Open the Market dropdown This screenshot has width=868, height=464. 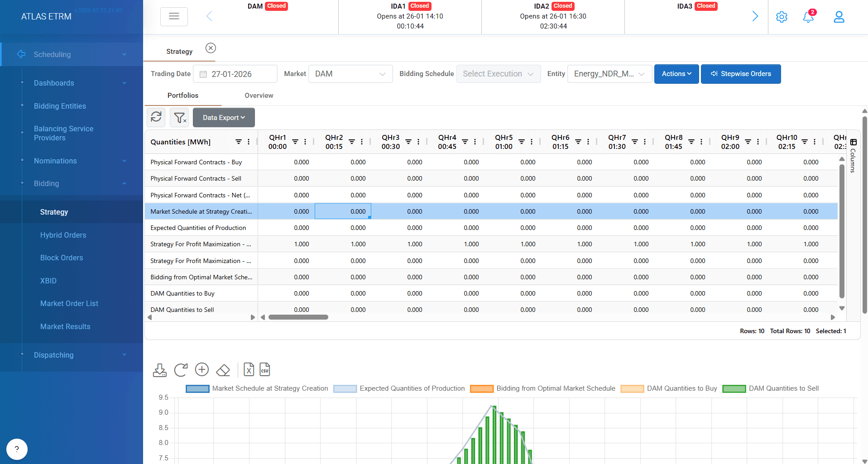click(350, 74)
